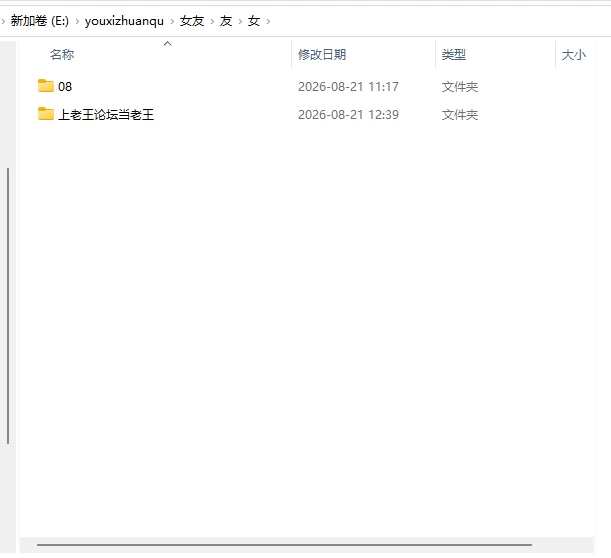Click 文件夹 type in the 08 row
Viewport: 611px width, 558px height.
460,87
